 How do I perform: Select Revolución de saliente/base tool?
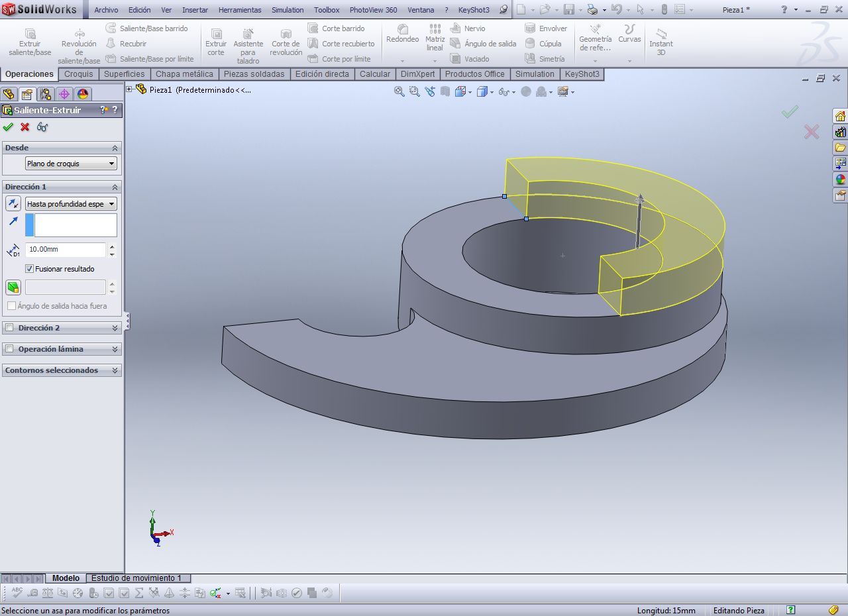click(x=79, y=46)
